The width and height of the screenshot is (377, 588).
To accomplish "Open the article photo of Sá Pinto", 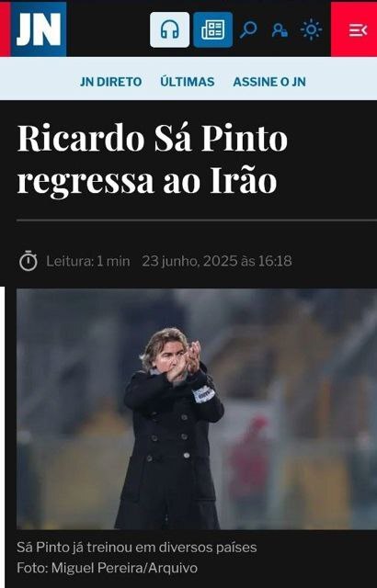I will (x=197, y=409).
